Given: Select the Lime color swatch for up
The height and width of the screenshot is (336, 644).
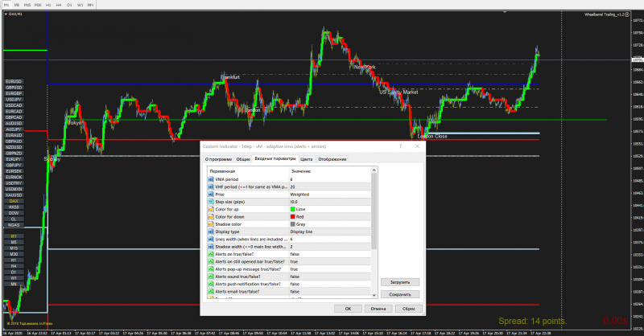Looking at the screenshot, I should [295, 209].
